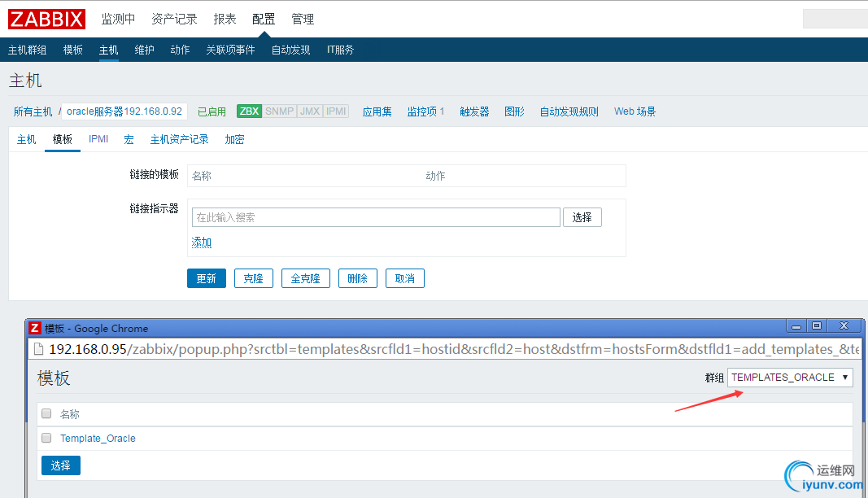Open the 自动发现规则 link
The width and height of the screenshot is (868, 498).
click(x=569, y=112)
